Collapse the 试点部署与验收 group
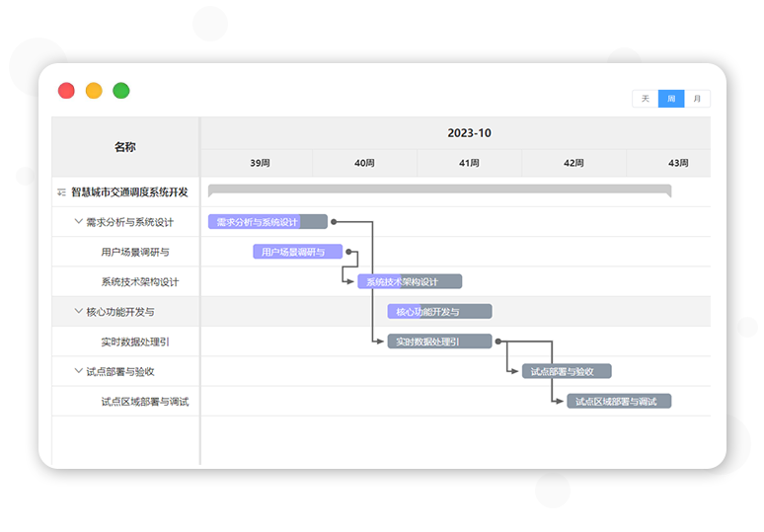Viewport: 764px width, 532px height. click(x=79, y=371)
